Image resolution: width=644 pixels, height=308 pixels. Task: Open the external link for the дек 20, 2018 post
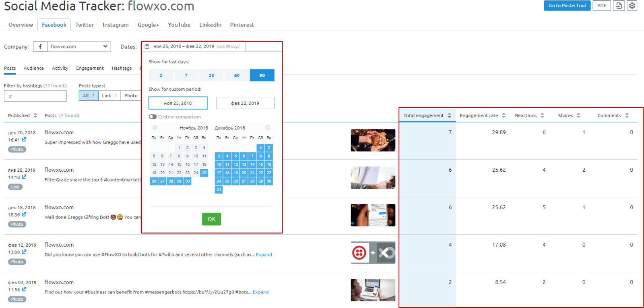coord(24,139)
